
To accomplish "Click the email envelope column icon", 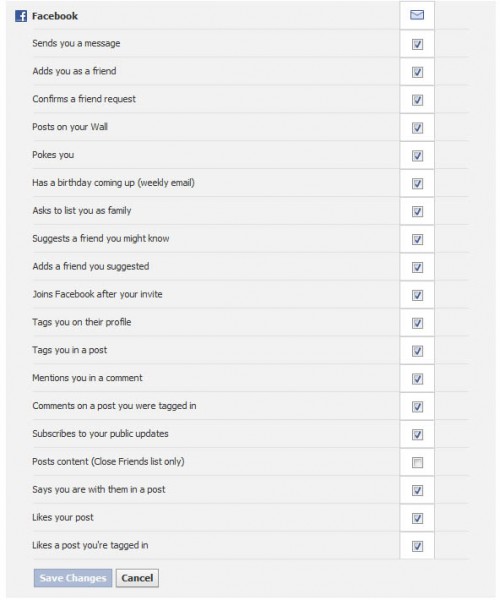I will coord(417,15).
